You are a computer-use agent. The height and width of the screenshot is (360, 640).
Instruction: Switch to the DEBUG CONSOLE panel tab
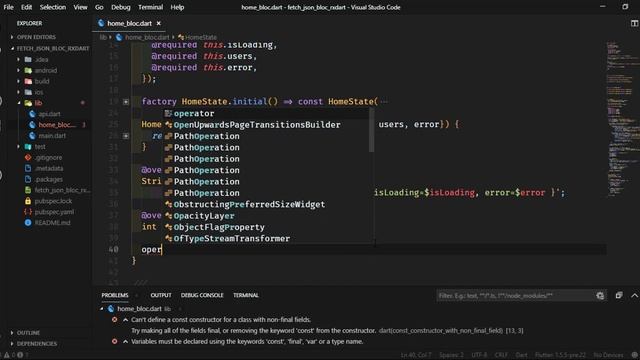point(202,295)
